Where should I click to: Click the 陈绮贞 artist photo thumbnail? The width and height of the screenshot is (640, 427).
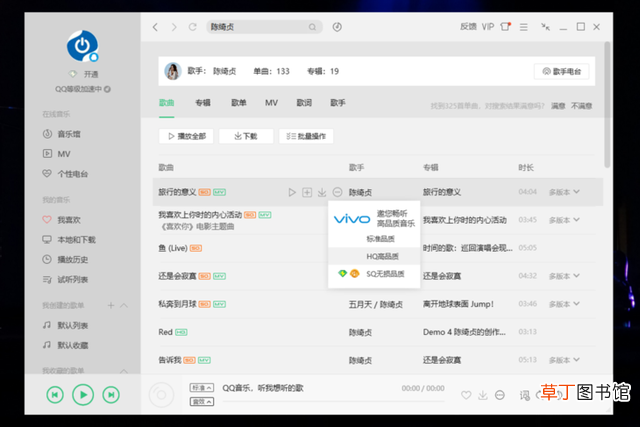click(x=173, y=71)
